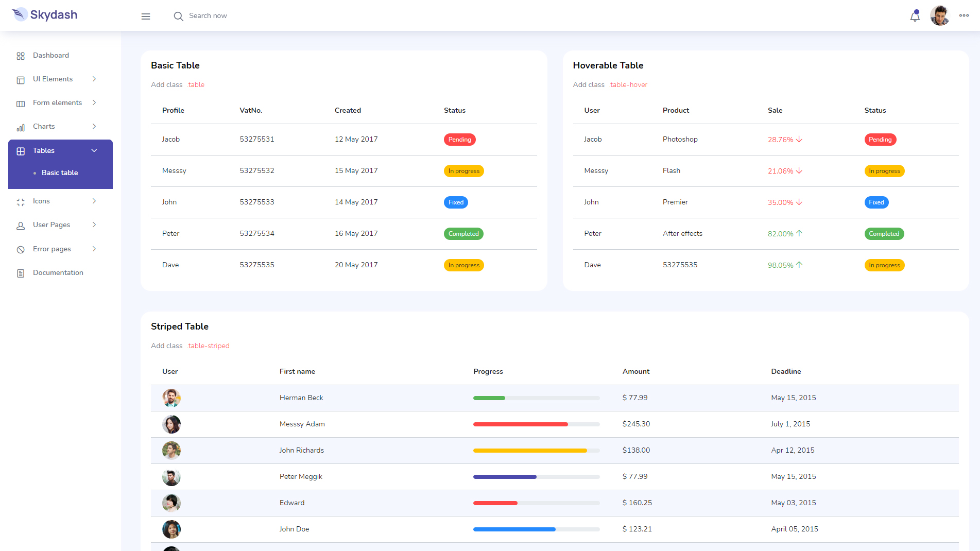Viewport: 980px width, 551px height.
Task: Collapse the Tables menu section
Action: [x=94, y=150]
